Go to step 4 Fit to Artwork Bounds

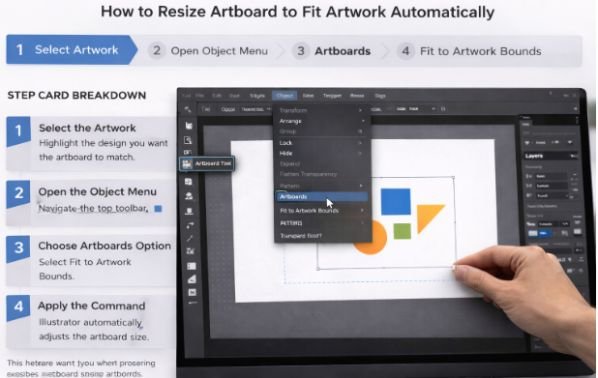[x=470, y=51]
